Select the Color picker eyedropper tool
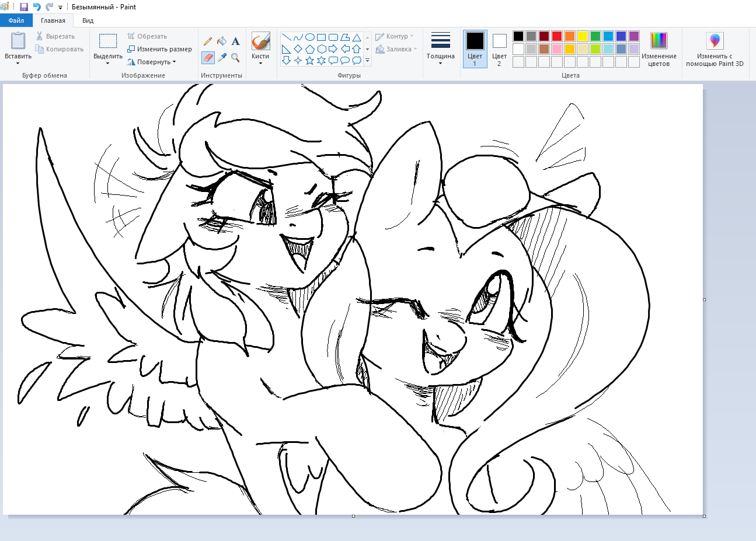Viewport: 756px width, 541px height. [222, 58]
